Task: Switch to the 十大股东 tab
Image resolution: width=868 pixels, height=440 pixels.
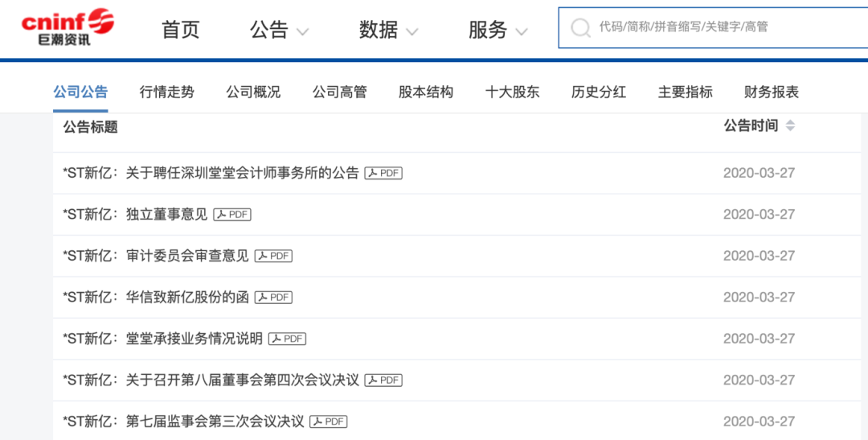Action: (512, 92)
